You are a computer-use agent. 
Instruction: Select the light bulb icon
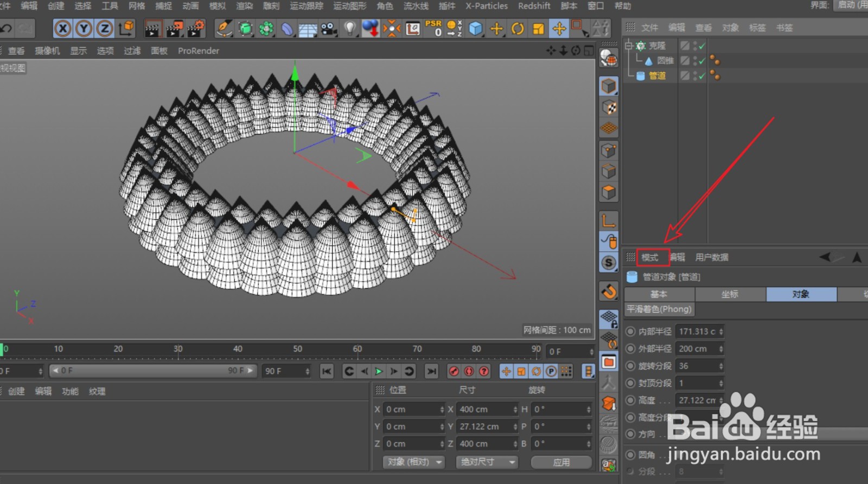point(350,28)
